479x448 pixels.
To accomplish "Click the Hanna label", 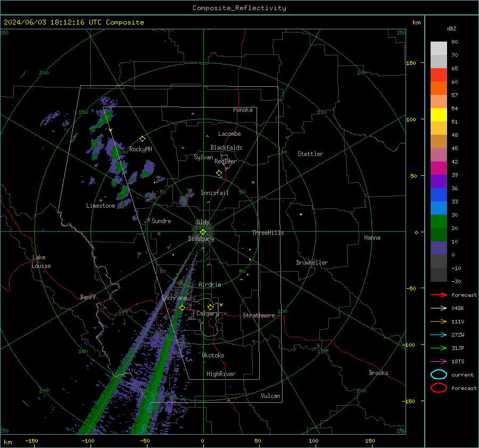I will tap(372, 238).
